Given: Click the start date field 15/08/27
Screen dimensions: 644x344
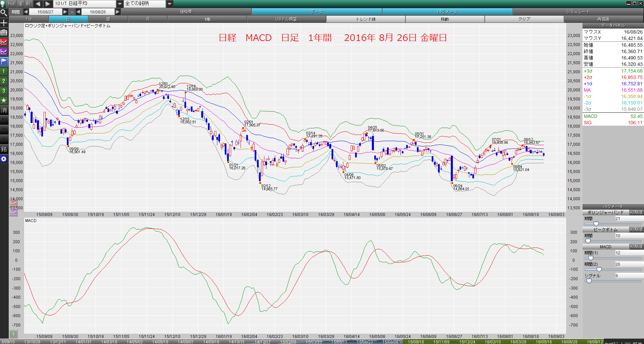Looking at the screenshot, I should pyautogui.click(x=45, y=12).
